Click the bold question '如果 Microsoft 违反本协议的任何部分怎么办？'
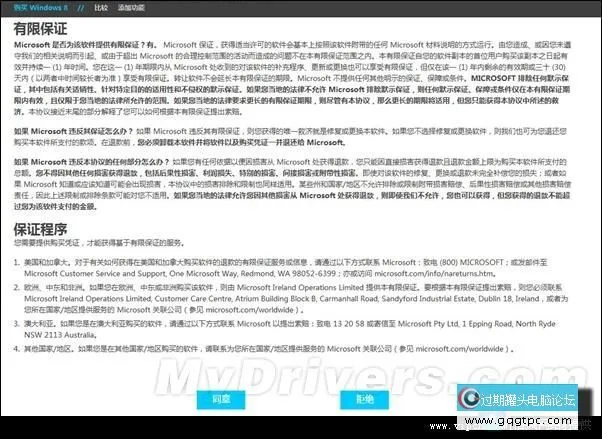The image size is (602, 439). tap(91, 162)
